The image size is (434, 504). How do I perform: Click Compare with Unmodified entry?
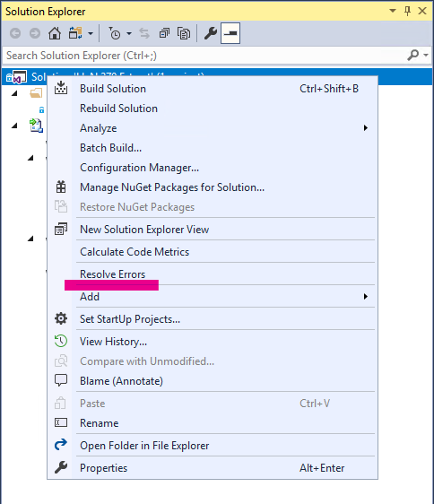point(213,361)
